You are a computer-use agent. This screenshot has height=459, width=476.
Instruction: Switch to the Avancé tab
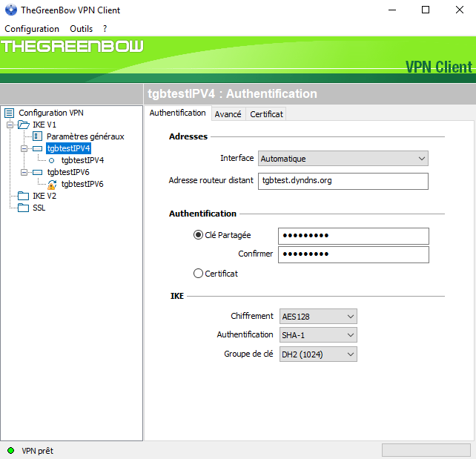pyautogui.click(x=228, y=114)
